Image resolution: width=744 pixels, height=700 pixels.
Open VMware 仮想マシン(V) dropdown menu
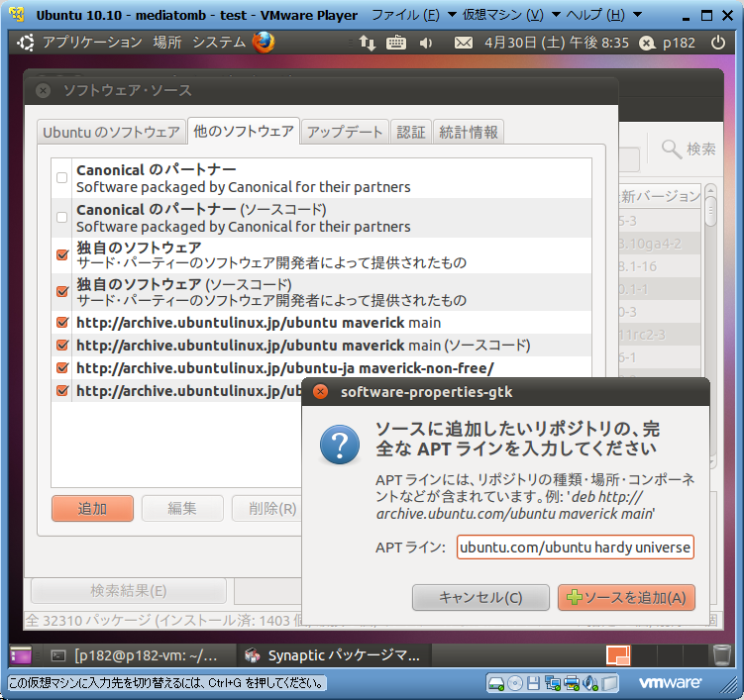coord(511,15)
